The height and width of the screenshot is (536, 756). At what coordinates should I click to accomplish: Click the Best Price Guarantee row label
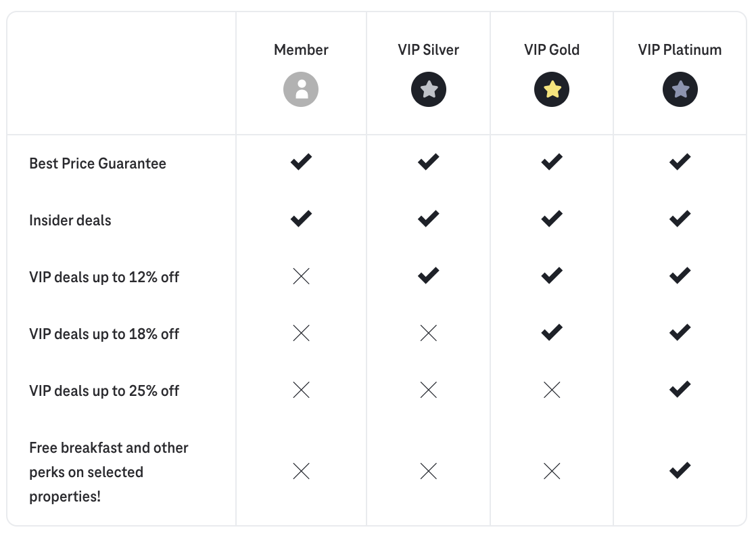pos(97,164)
